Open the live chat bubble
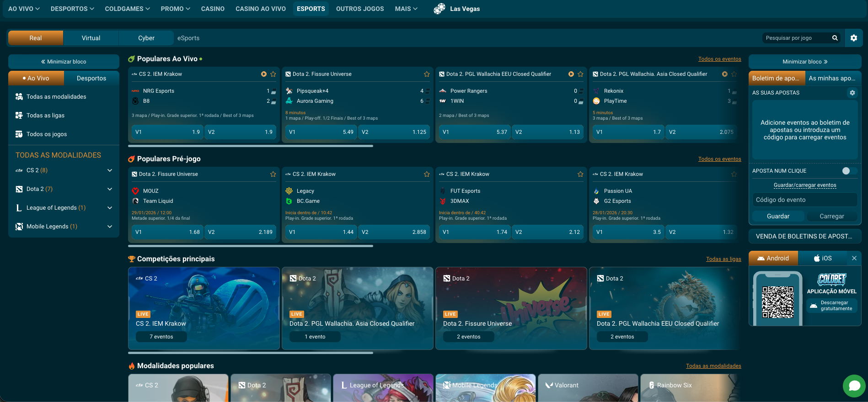Viewport: 868px width, 402px height. 854,386
